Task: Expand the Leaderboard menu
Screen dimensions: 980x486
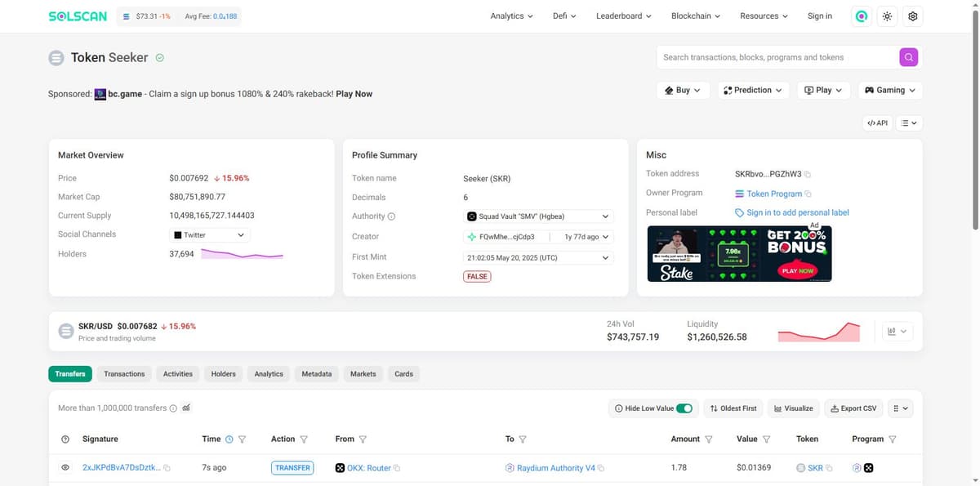Action: point(624,16)
